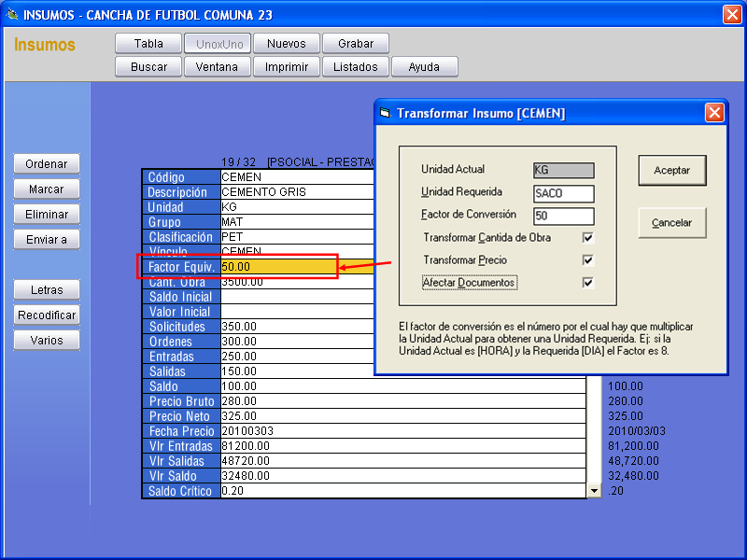Screen dimensions: 747x560
Task: Click the Ordenar sidebar button
Action: pos(47,164)
